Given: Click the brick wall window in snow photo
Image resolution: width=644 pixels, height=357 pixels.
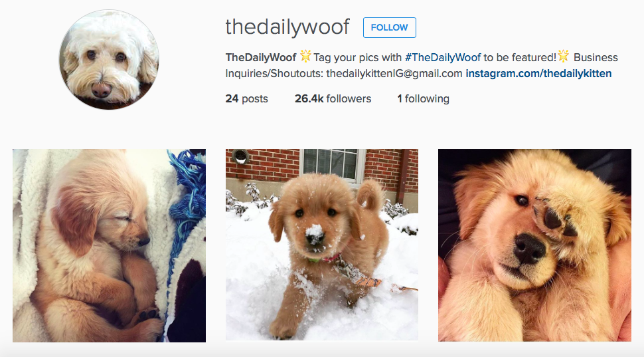Looking at the screenshot, I should (332, 164).
